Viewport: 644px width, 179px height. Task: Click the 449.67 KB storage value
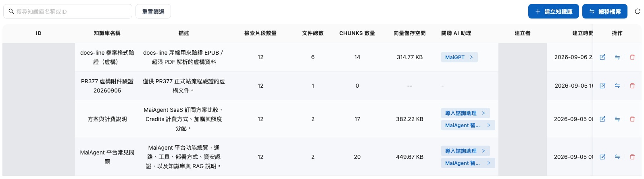pyautogui.click(x=410, y=157)
